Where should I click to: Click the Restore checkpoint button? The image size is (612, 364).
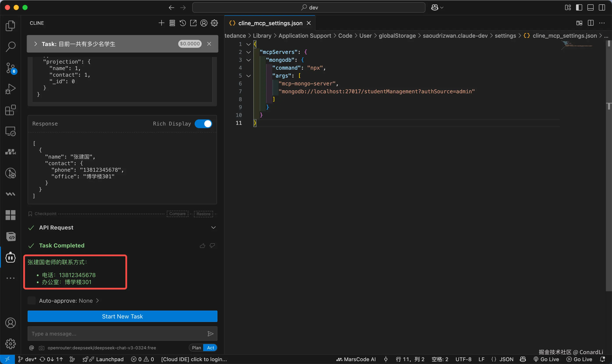pyautogui.click(x=203, y=214)
